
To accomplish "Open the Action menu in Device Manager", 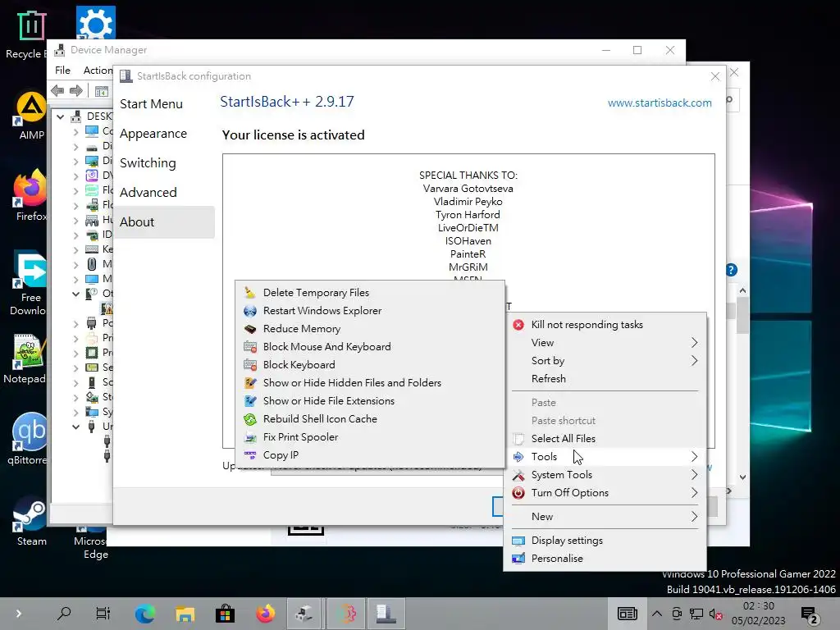I will tap(98, 71).
